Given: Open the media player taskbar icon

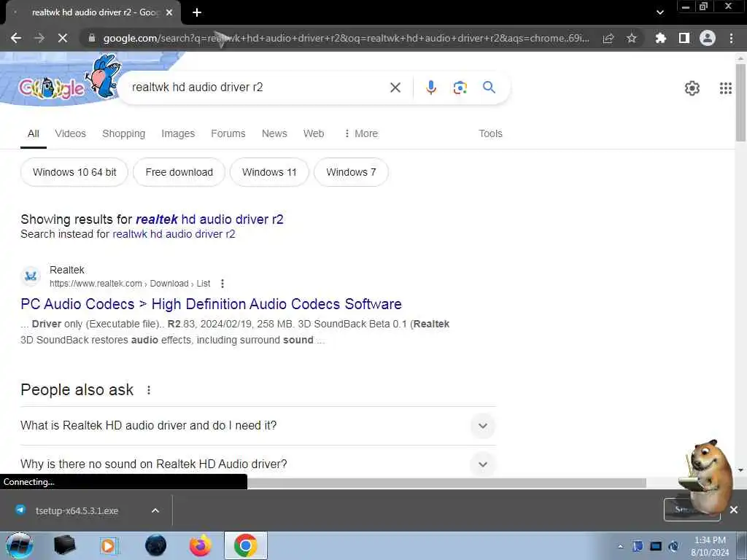Looking at the screenshot, I should (109, 545).
